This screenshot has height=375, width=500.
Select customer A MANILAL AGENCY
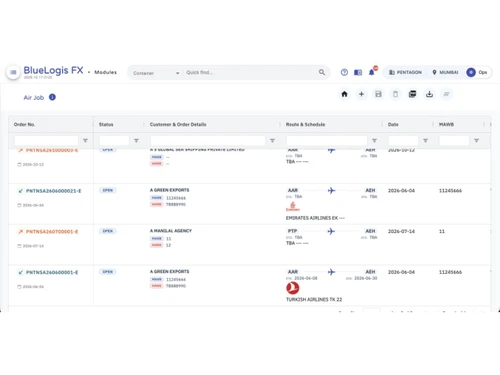[x=171, y=231]
